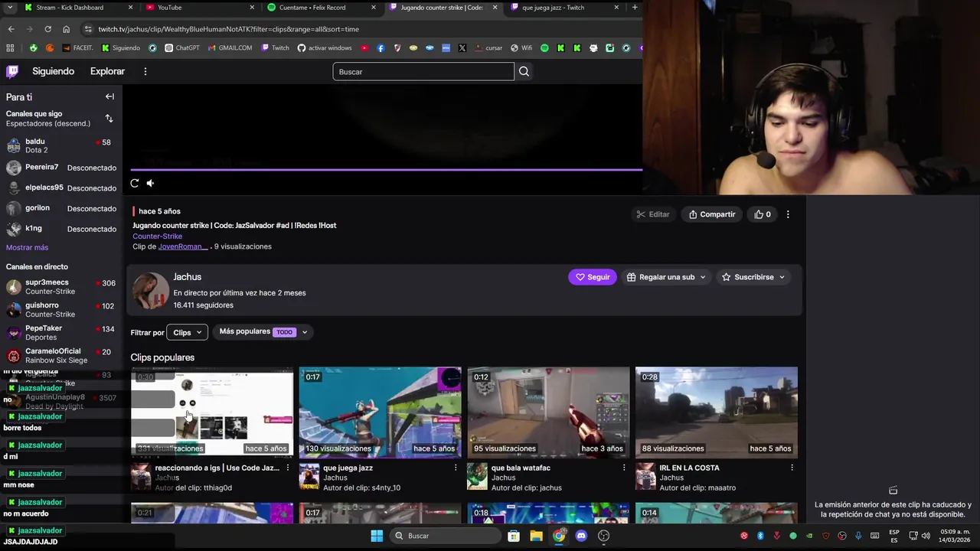Follow Jachus with the Seguir button
The width and height of the screenshot is (980, 551).
click(x=593, y=277)
